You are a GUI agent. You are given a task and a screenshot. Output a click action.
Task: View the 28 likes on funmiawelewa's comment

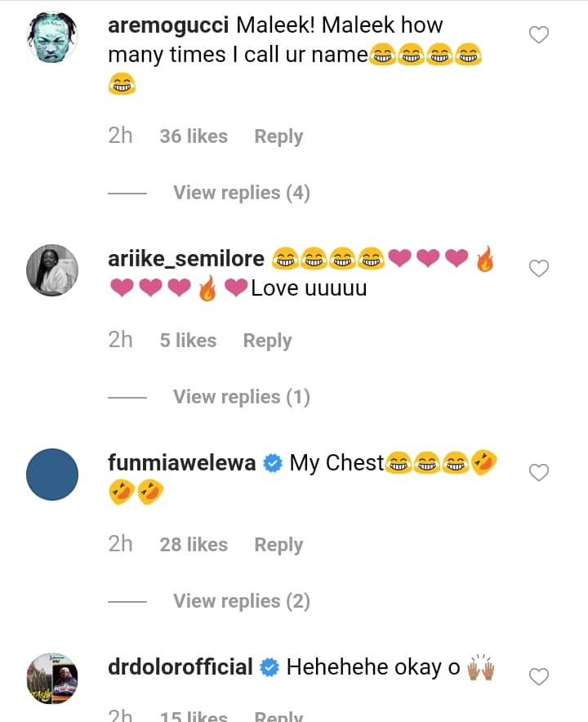click(x=194, y=545)
